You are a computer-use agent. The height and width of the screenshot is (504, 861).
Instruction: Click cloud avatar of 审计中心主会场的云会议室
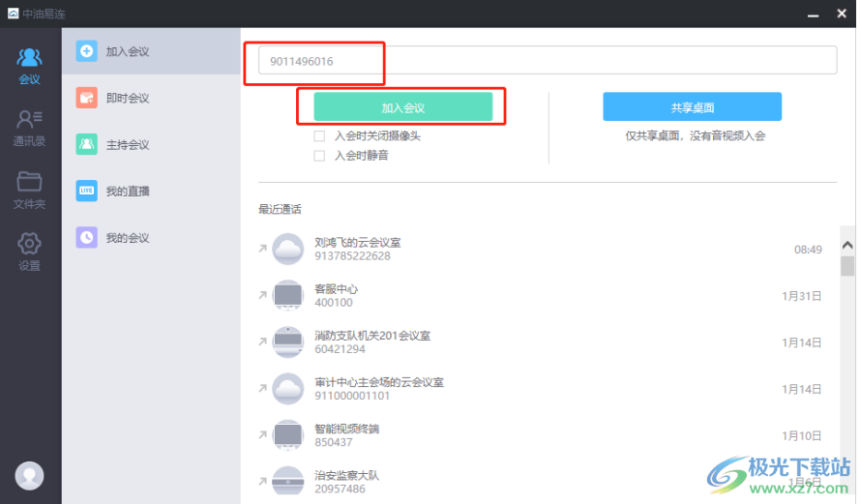click(287, 389)
